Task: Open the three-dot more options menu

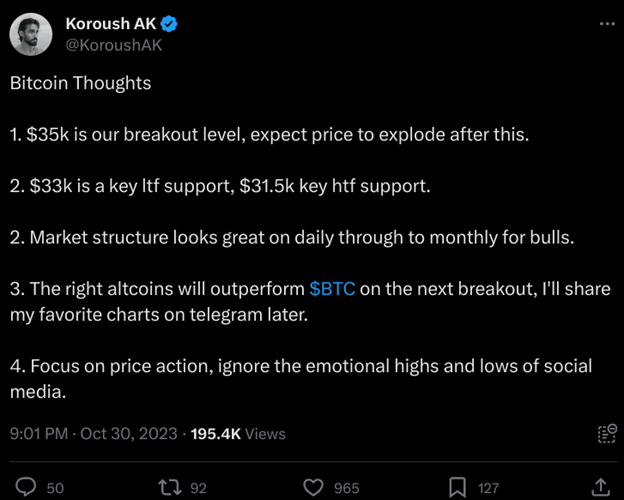Action: pyautogui.click(x=607, y=24)
